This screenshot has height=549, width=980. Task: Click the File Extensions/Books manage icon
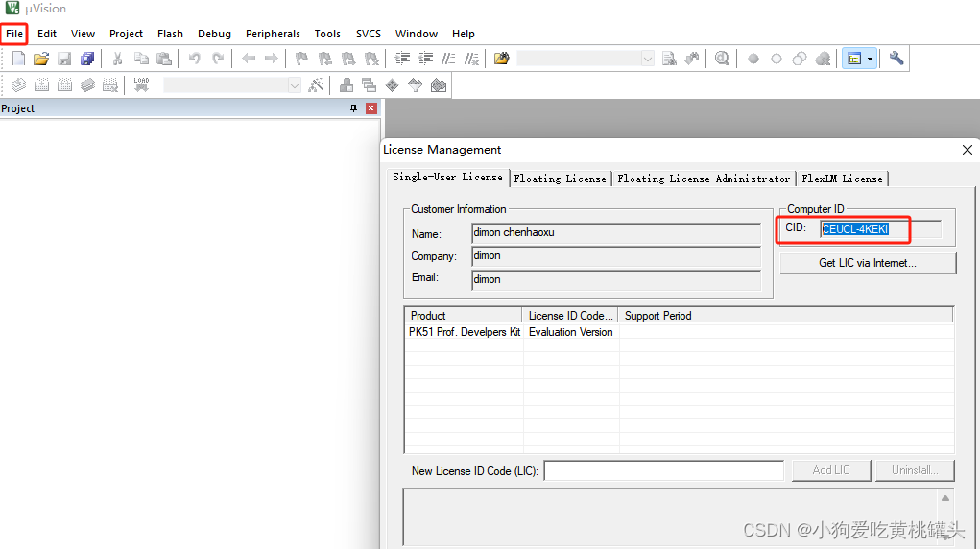point(347,85)
